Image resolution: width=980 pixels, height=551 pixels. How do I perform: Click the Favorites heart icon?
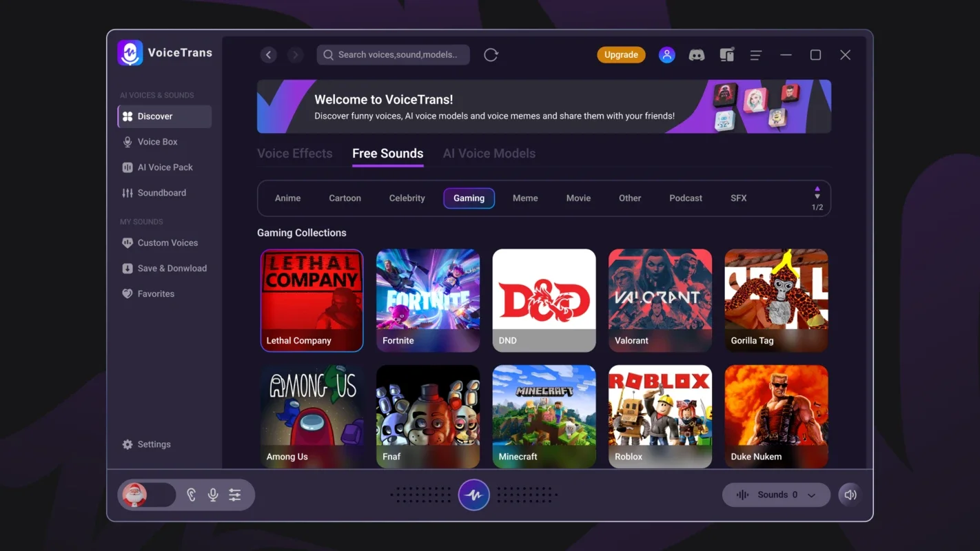[127, 294]
